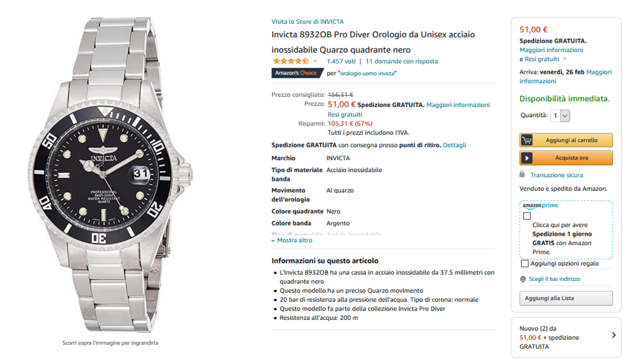The width and height of the screenshot is (630, 364).
Task: Click the Amazon Prime logo
Action: [540, 205]
